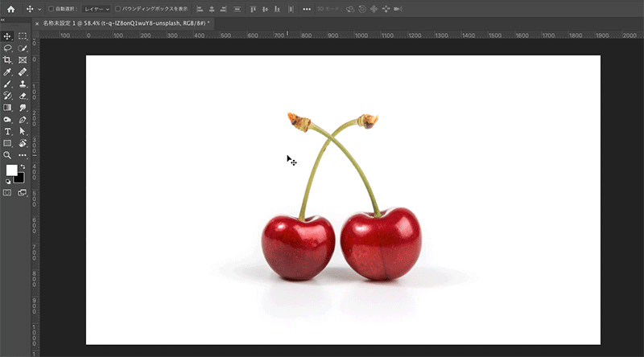
Task: Click the 3D video camera scale icon
Action: click(398, 9)
